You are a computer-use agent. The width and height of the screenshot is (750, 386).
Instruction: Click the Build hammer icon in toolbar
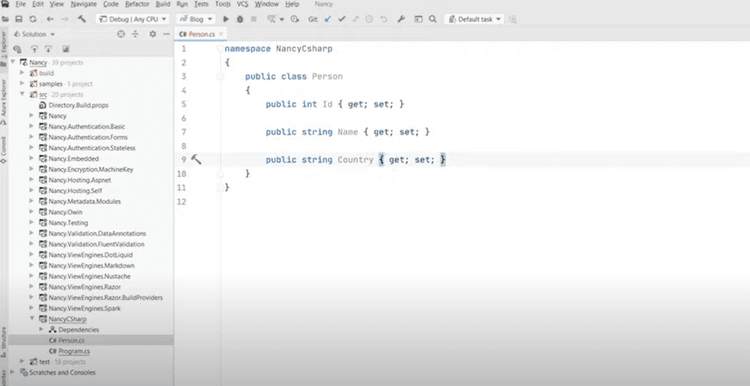pos(82,19)
